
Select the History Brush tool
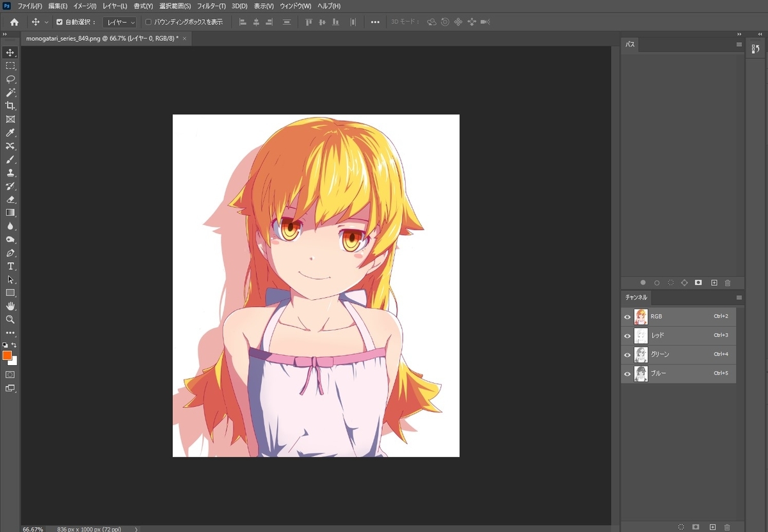[x=10, y=186]
